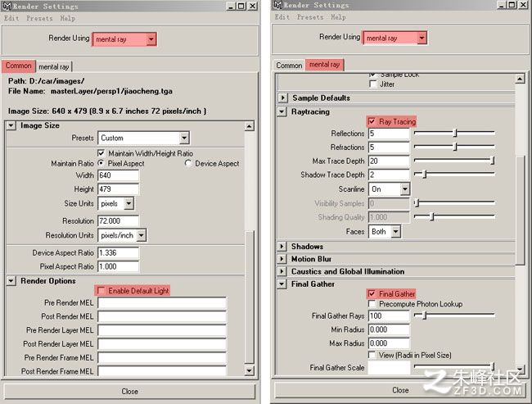The width and height of the screenshot is (532, 404).
Task: Open the Presets Custom dropdown
Action: coord(143,138)
